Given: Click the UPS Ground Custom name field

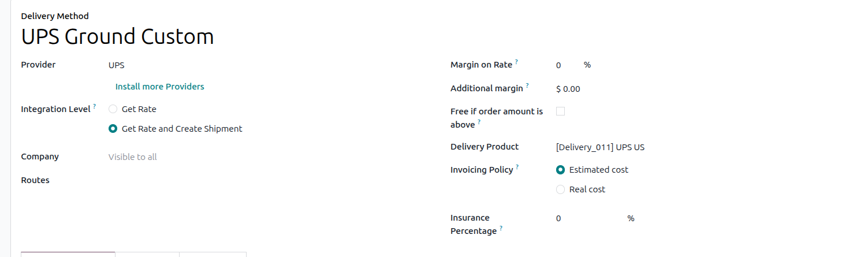Looking at the screenshot, I should (x=118, y=37).
